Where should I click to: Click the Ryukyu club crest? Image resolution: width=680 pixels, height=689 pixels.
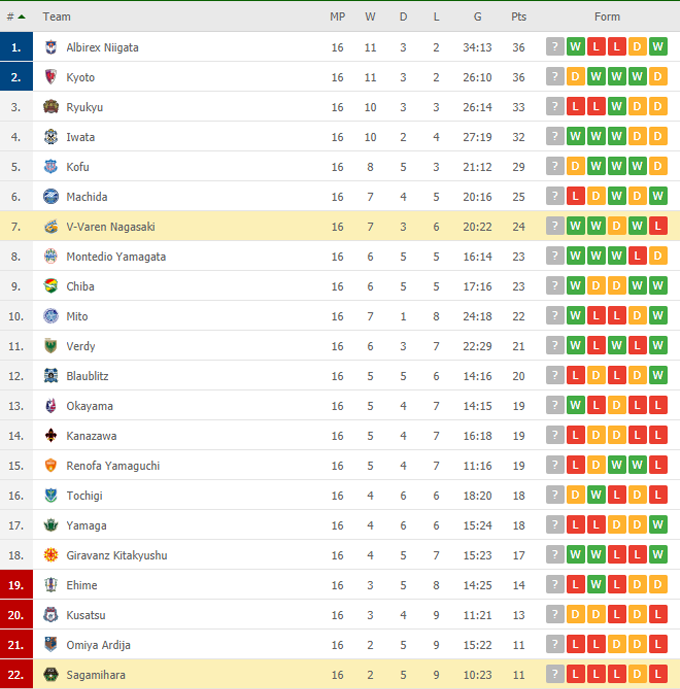tap(51, 107)
